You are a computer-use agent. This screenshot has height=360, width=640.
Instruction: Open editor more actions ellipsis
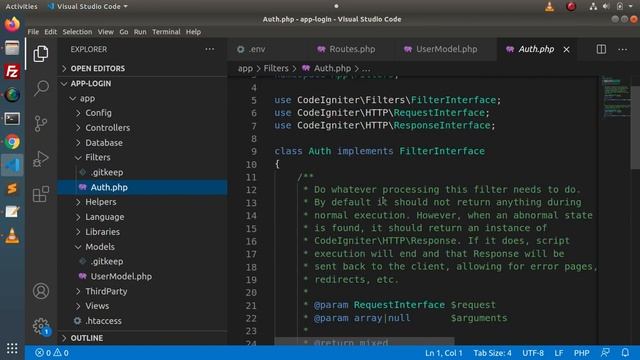[x=622, y=49]
